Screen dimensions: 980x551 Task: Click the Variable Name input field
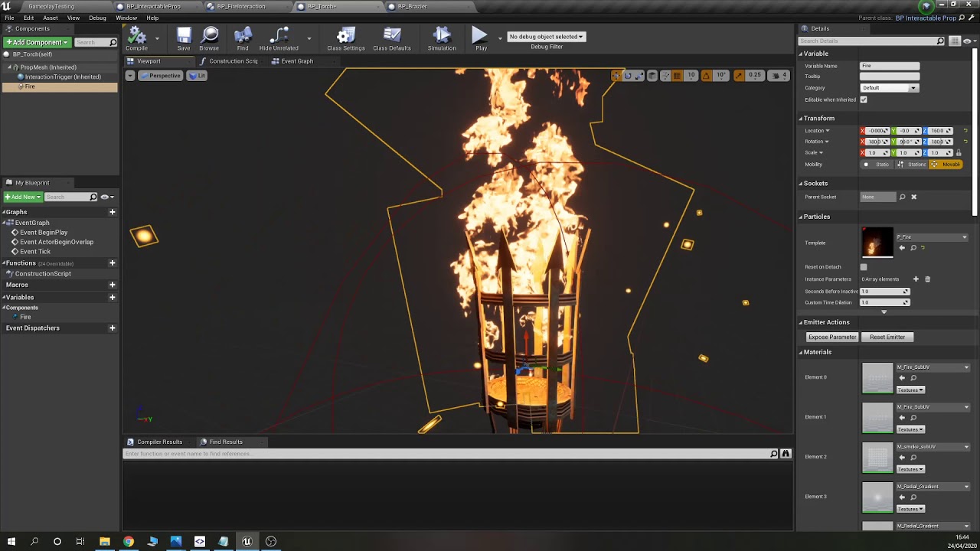pyautogui.click(x=890, y=66)
